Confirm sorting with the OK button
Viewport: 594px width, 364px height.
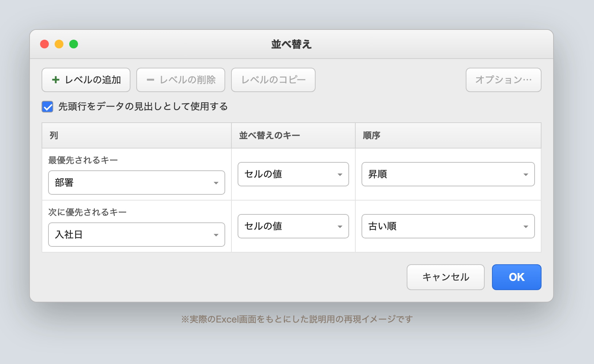tap(517, 277)
